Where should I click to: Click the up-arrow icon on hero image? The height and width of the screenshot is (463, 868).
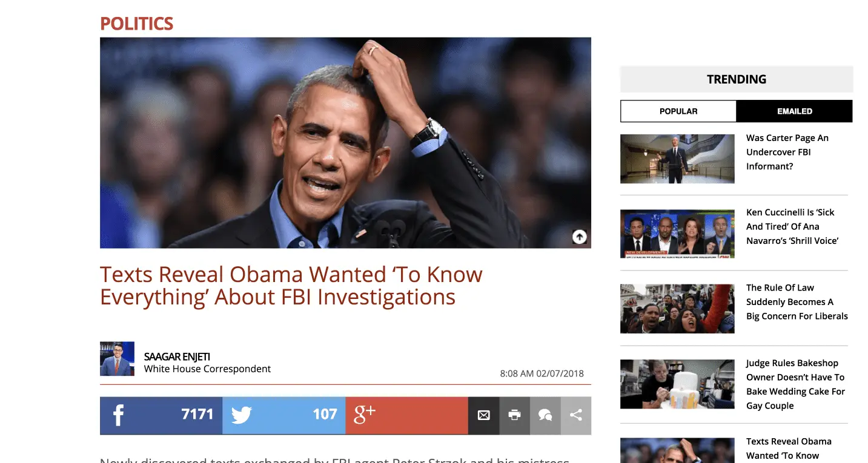coord(580,237)
